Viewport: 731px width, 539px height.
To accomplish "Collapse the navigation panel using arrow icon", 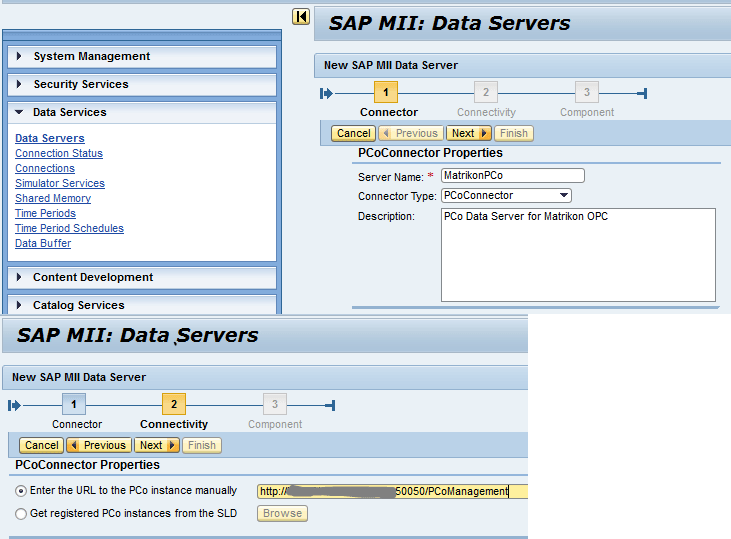I will coord(300,16).
